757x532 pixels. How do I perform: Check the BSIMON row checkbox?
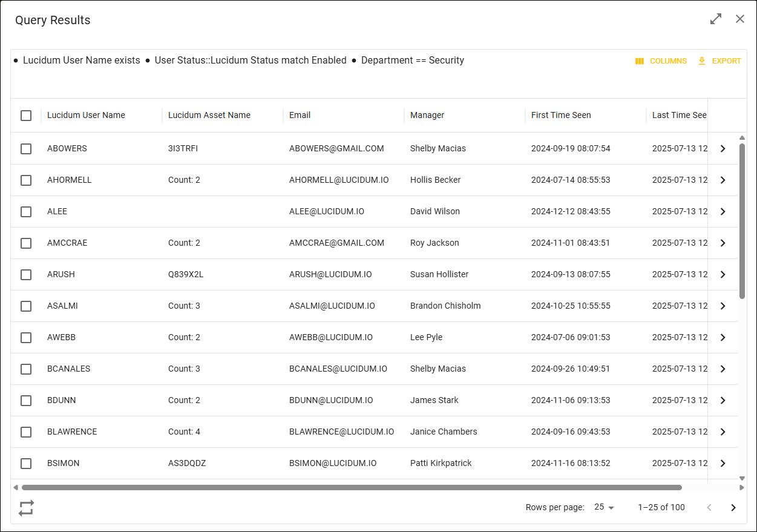(26, 464)
